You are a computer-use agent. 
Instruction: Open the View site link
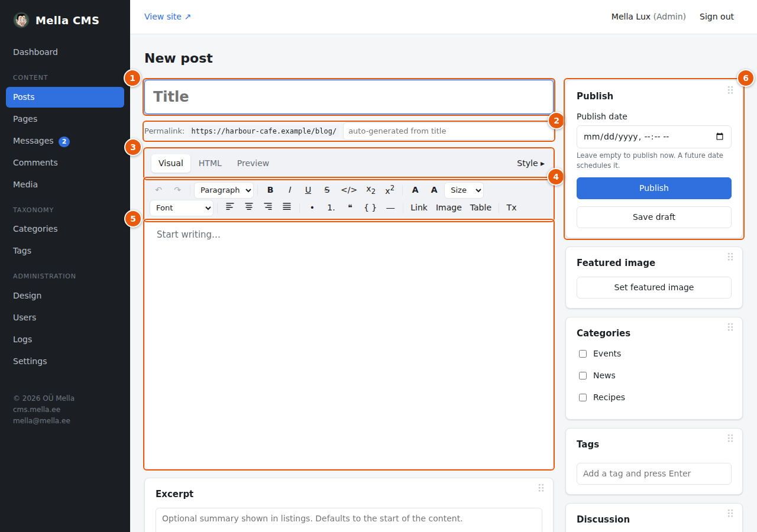pyautogui.click(x=168, y=17)
